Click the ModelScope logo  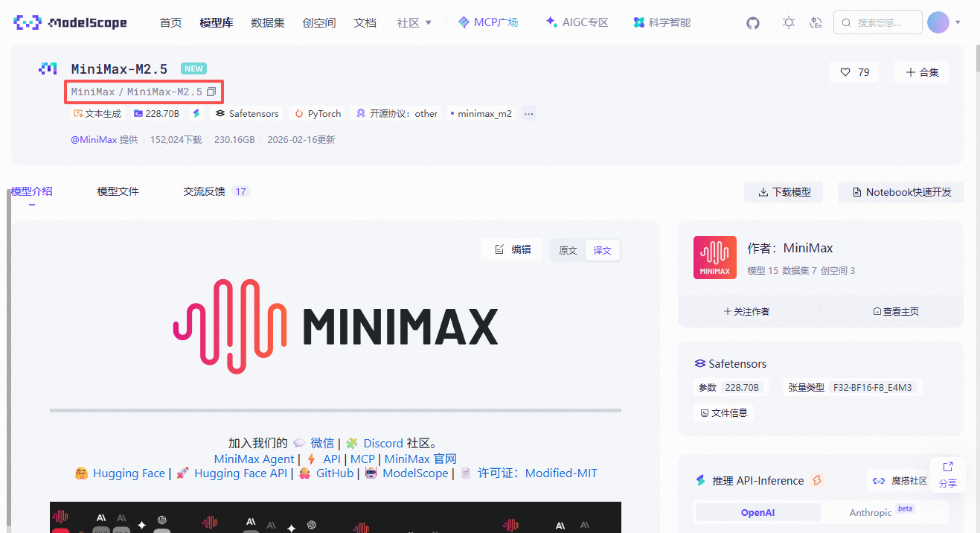70,23
